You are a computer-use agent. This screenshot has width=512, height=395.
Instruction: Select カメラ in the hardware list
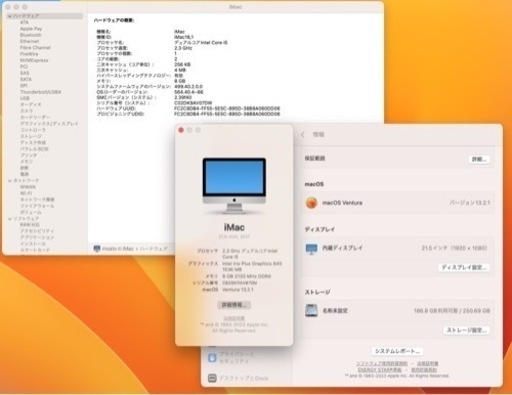[27, 111]
